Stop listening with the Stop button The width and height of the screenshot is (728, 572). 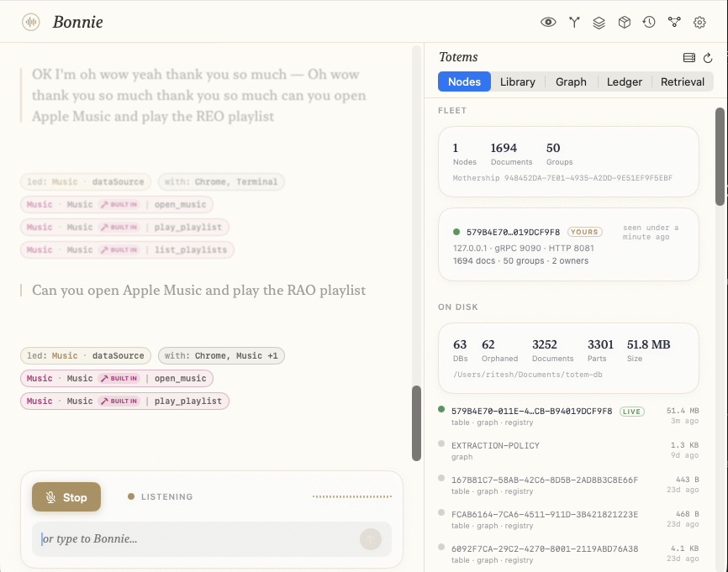coord(66,497)
